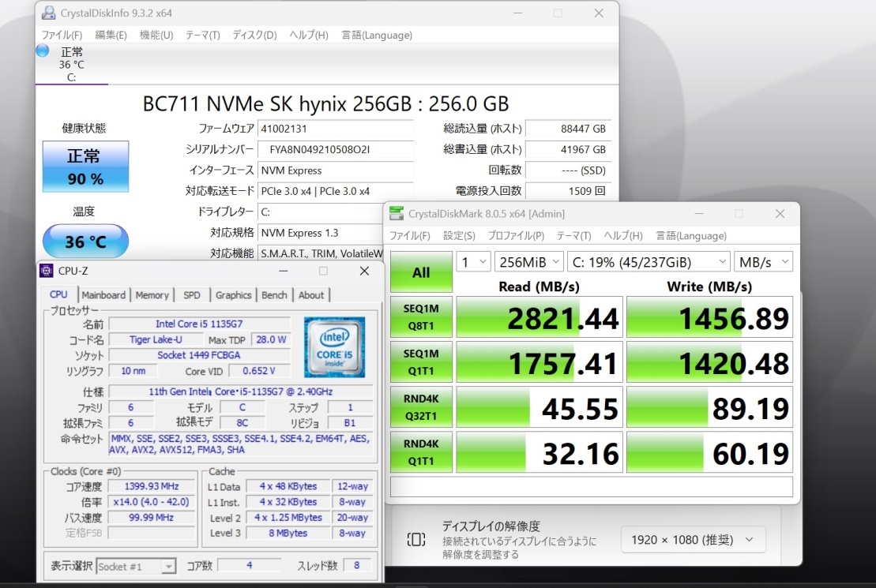Click the CPU-Z app icon in title bar

(47, 271)
